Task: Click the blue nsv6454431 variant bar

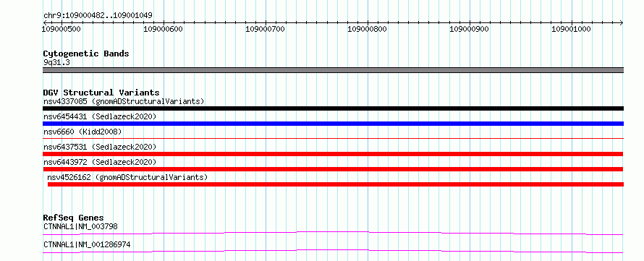Action: coord(333,124)
